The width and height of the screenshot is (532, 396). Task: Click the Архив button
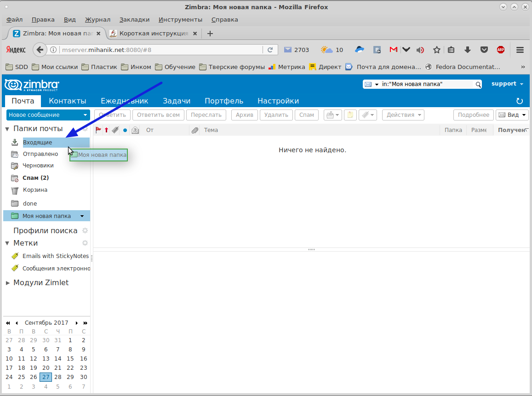(x=245, y=115)
